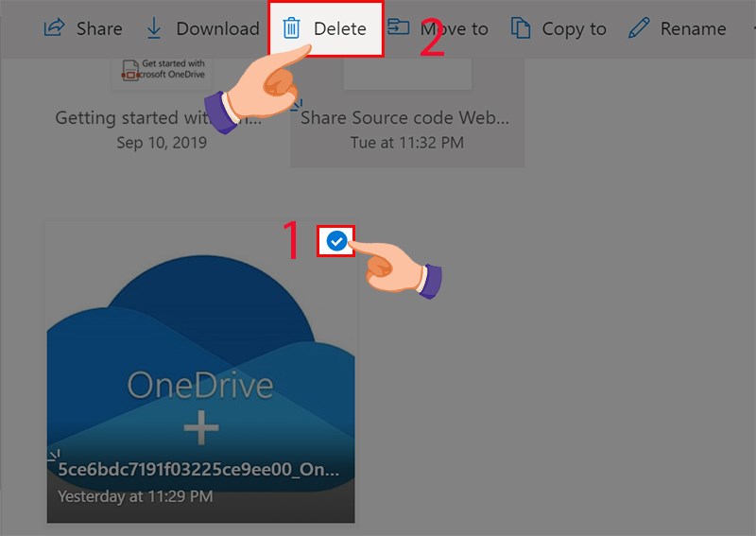Image resolution: width=756 pixels, height=536 pixels.
Task: Open Getting started with OneDrive file name
Action: pyautogui.click(x=159, y=118)
